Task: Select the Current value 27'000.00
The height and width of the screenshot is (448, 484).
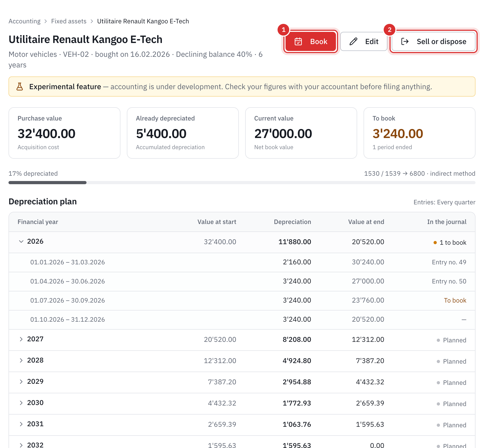Action: 283,133
